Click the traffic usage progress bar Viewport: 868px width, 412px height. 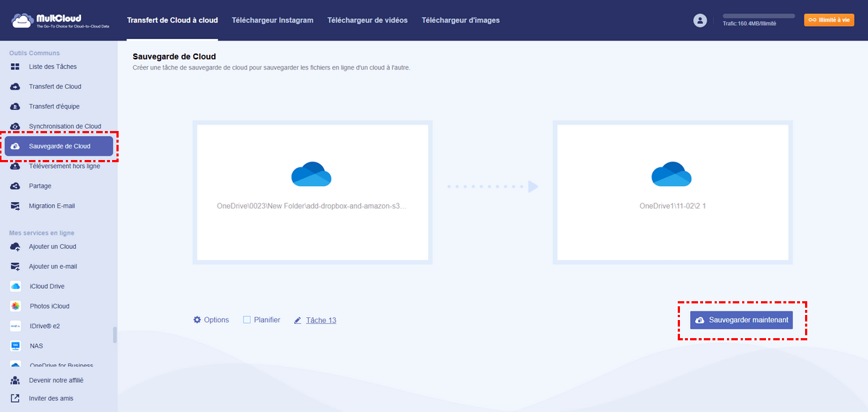[759, 15]
